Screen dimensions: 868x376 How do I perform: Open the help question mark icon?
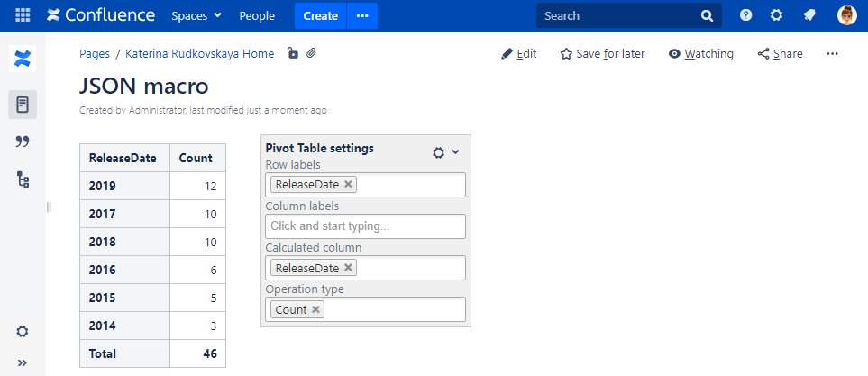coord(746,15)
